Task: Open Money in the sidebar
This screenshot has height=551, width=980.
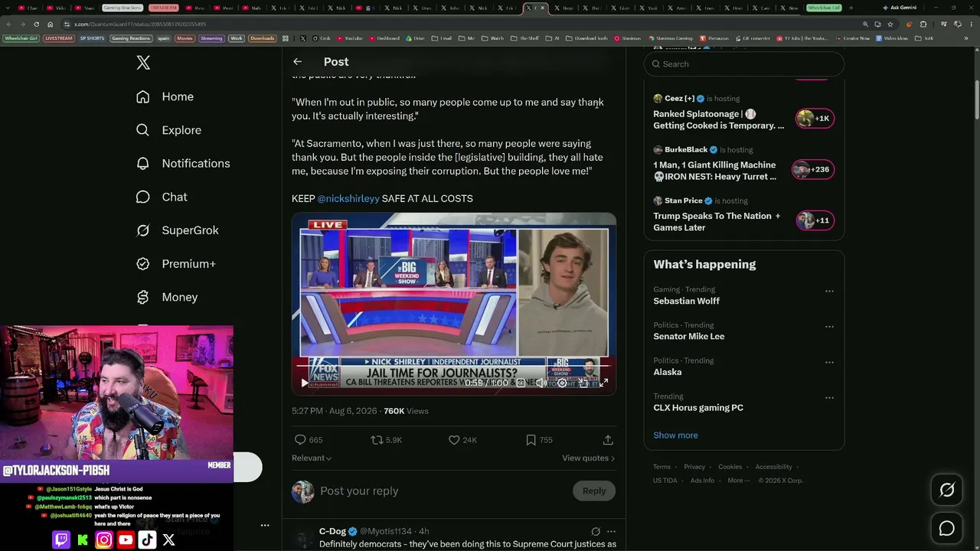Action: [x=166, y=297]
